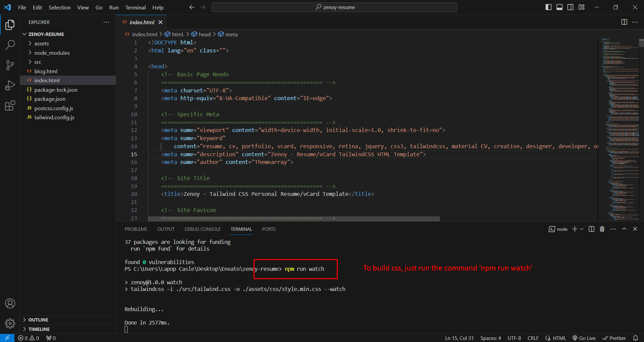This screenshot has width=644, height=342.
Task: Close the index.html editor tab
Action: point(160,22)
